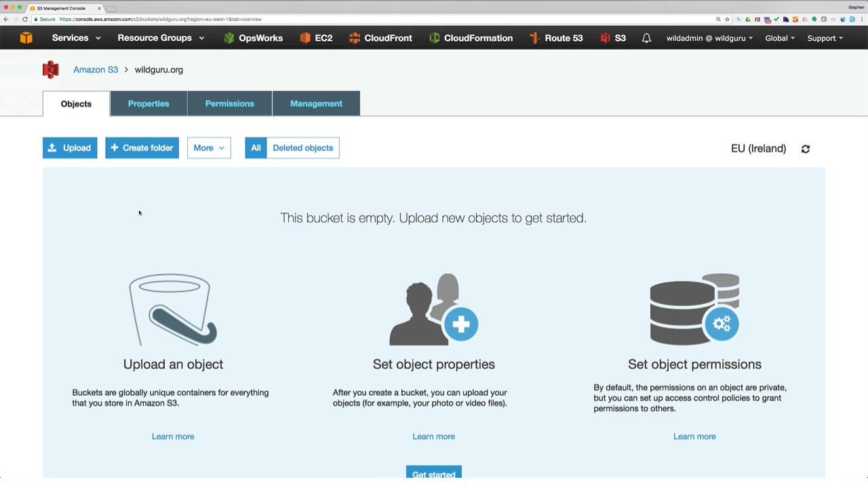The height and width of the screenshot is (488, 868).
Task: Switch to the Properties tab
Action: 149,104
